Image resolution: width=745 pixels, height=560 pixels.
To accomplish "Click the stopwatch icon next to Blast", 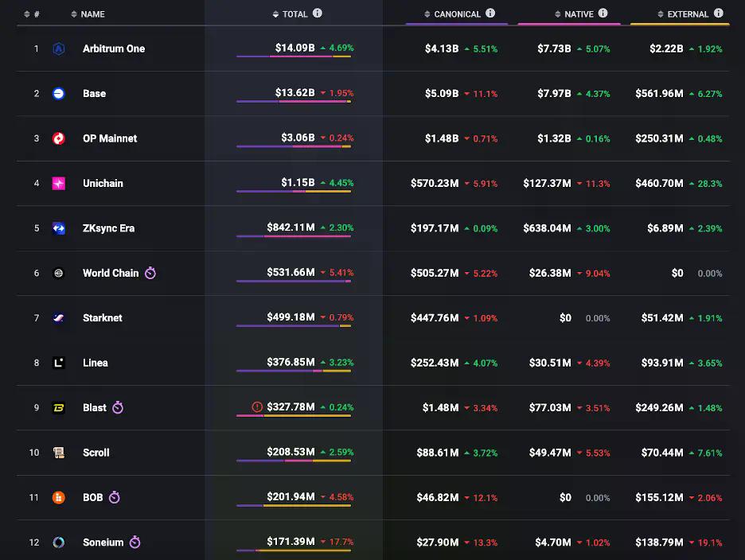I will pyautogui.click(x=118, y=407).
